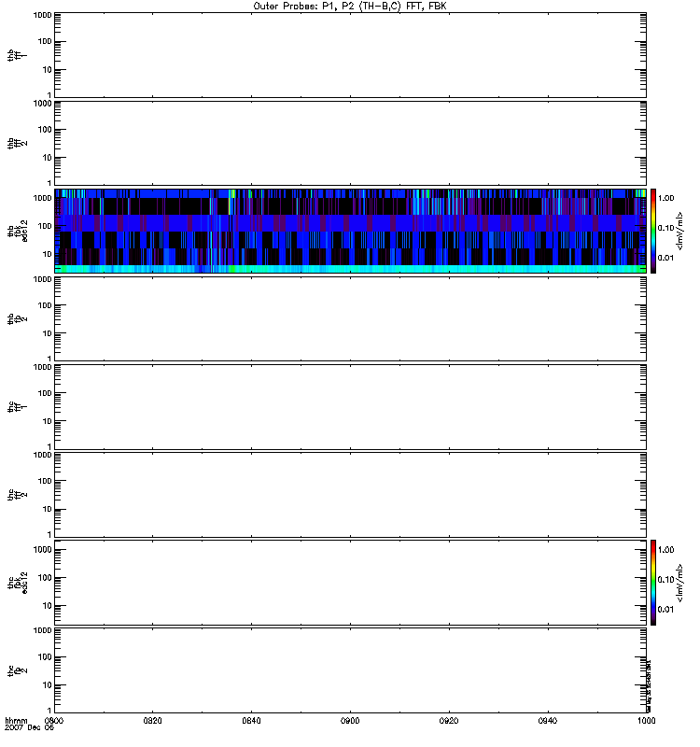Click the '100' y-axis tick of the thb fff 1 panel
Screen dimensions: 700x747
tap(45, 41)
